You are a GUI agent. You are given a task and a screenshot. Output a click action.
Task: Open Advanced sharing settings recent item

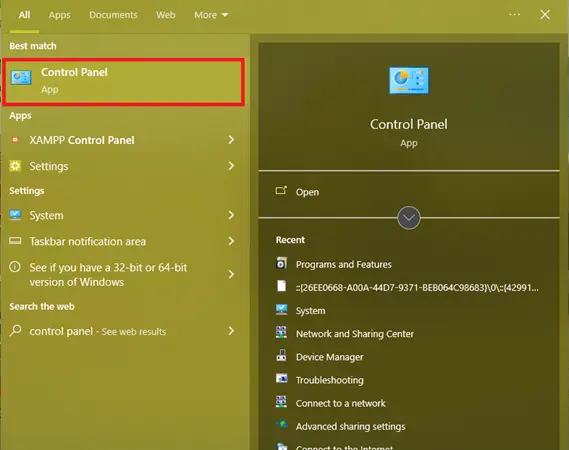click(x=350, y=426)
